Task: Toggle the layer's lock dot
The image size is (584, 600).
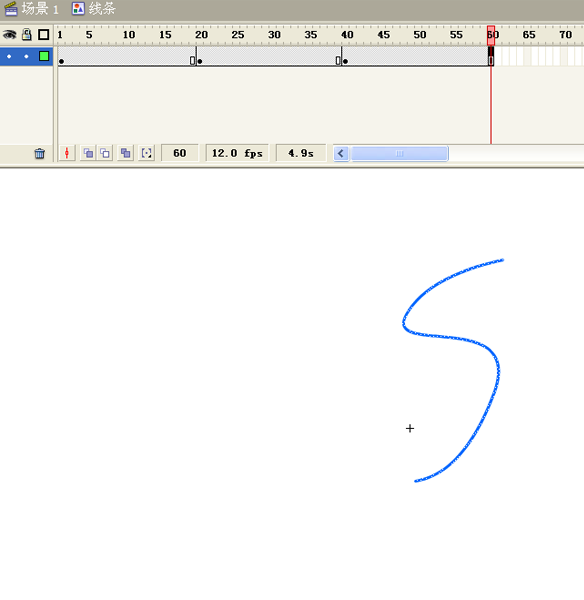Action: (x=26, y=57)
